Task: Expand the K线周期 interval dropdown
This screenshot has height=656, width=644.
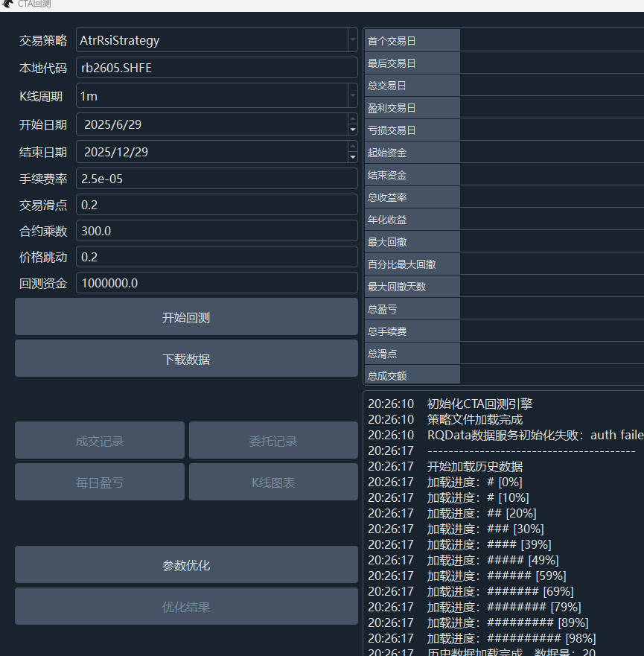Action: (x=352, y=96)
